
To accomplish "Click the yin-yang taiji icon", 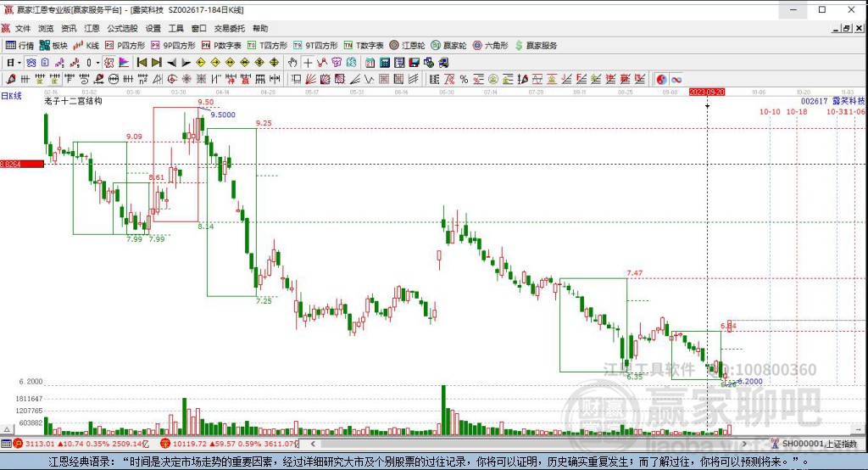I will [661, 79].
